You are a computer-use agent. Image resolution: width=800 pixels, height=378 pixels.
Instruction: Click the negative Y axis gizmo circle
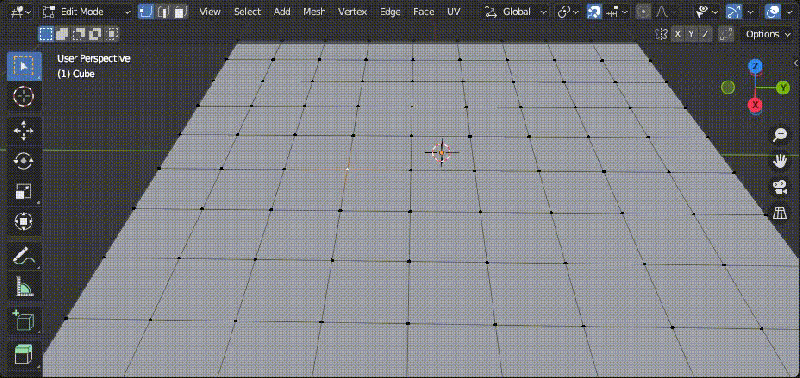728,87
